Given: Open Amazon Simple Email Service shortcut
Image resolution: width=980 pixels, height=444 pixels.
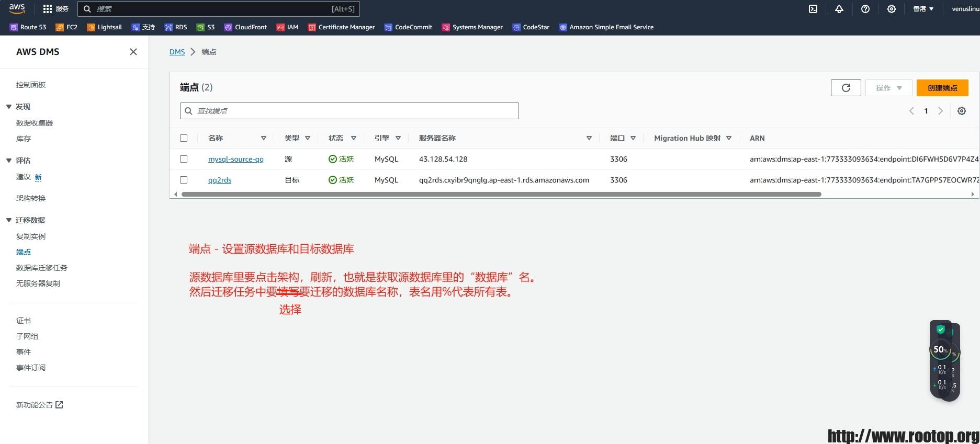Looking at the screenshot, I should (x=606, y=27).
